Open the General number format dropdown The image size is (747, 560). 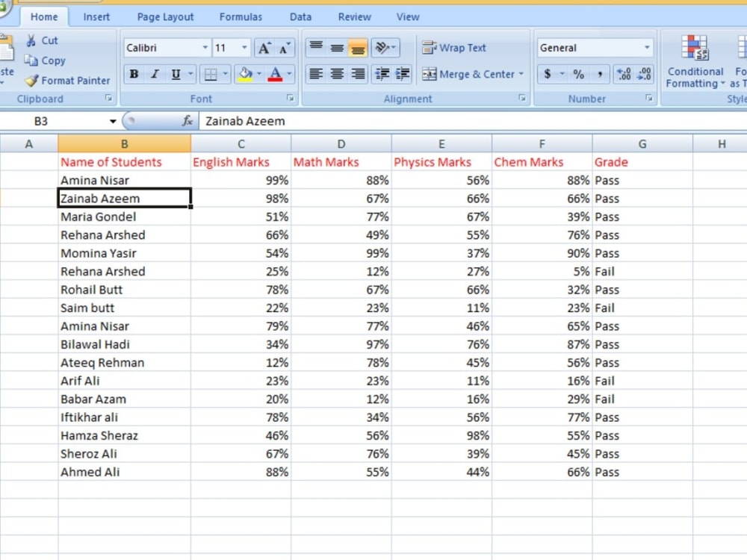pyautogui.click(x=646, y=48)
